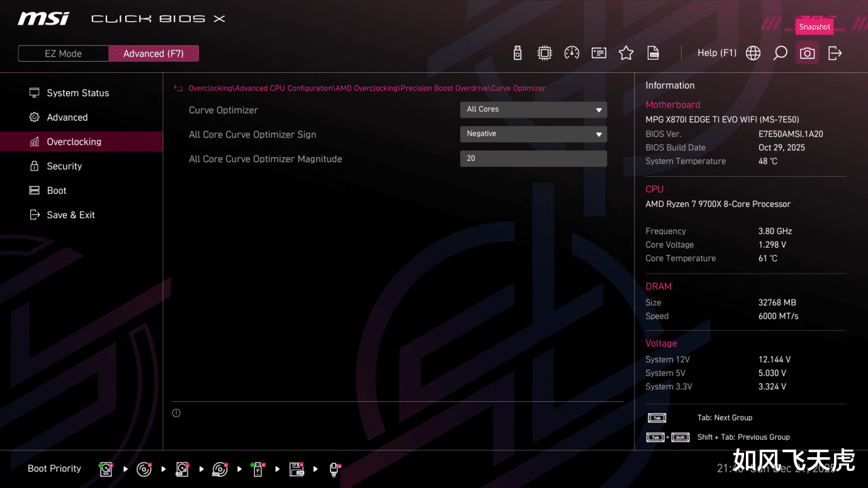
Task: Click the Tab key icon beside Next Group
Action: click(657, 418)
